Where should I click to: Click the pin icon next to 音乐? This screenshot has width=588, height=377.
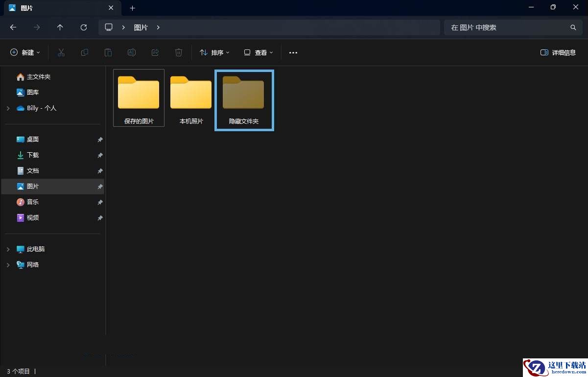click(100, 202)
